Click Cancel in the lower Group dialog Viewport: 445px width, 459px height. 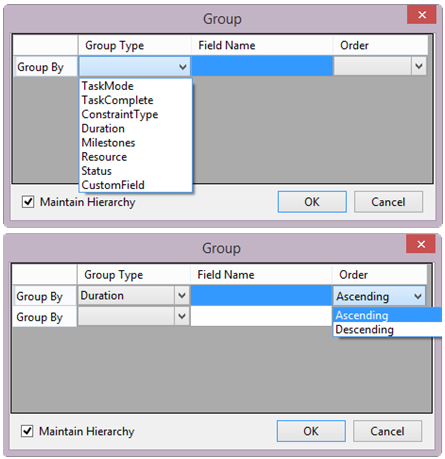tap(387, 431)
